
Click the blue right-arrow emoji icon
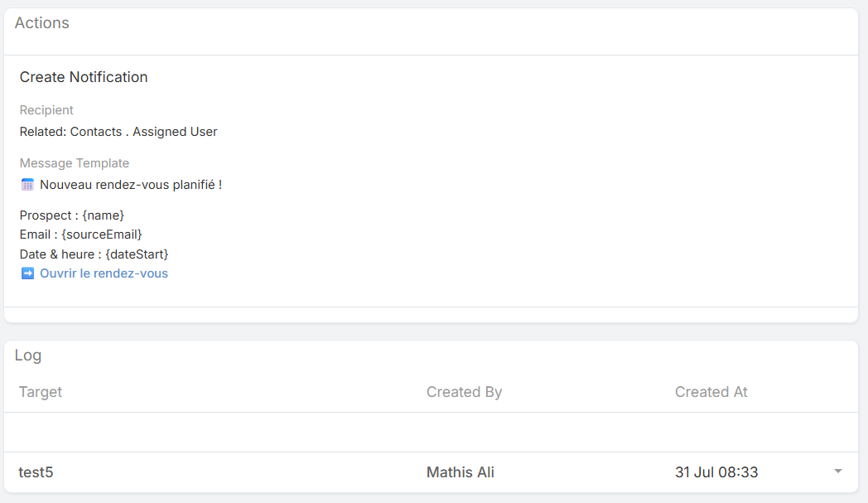pyautogui.click(x=27, y=273)
